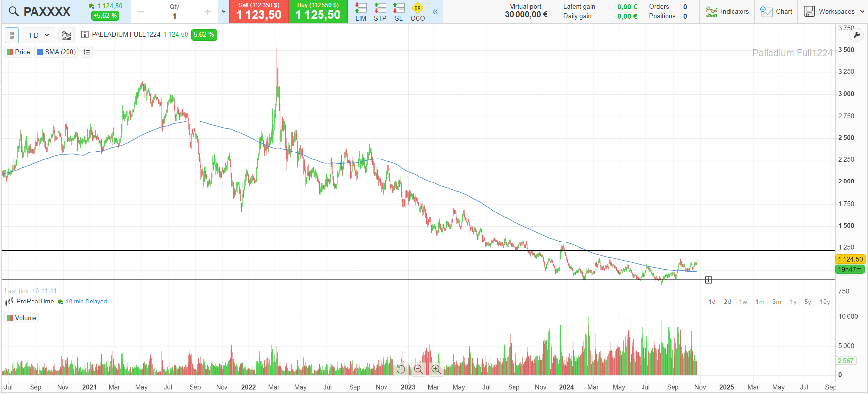
Task: Toggle the SMA (200) indicator legend
Action: [x=57, y=52]
